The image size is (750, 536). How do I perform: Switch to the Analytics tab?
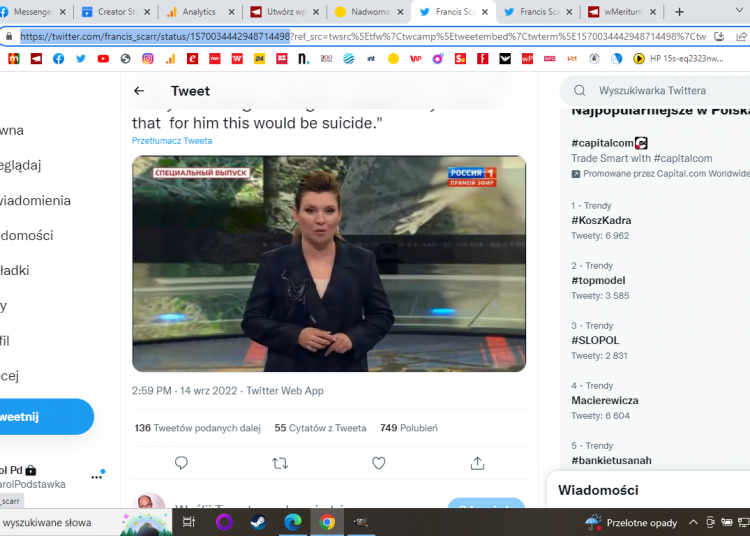tap(196, 12)
